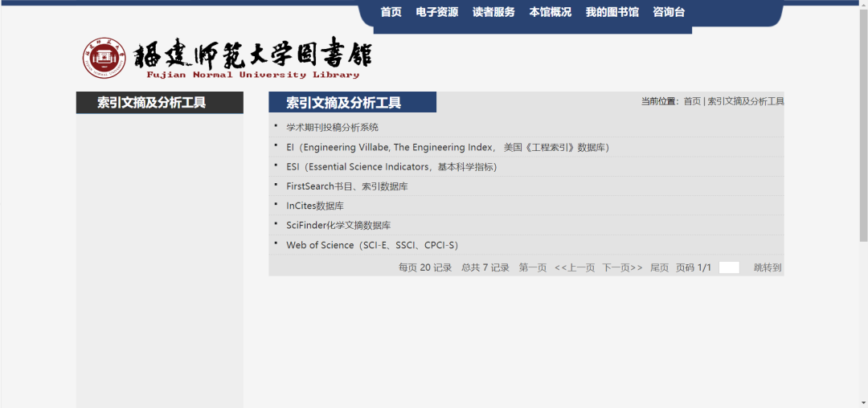Open FirstSearch书目、索引数据库 link
This screenshot has height=408, width=868.
(347, 186)
